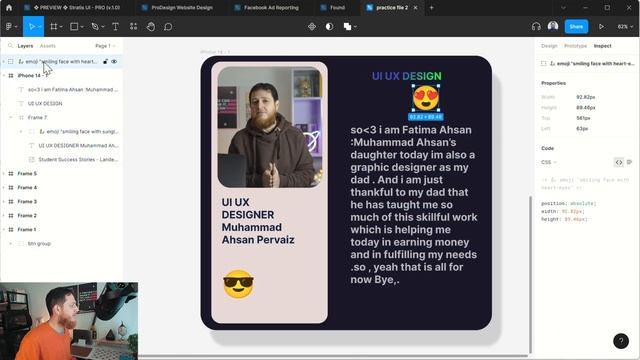Viewport: 640px width, 360px height.
Task: Select Student Success Stories image layer
Action: [x=78, y=160]
